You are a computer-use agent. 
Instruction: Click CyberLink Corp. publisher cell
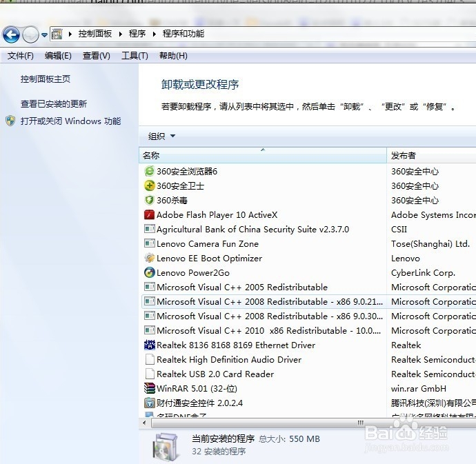coord(423,273)
